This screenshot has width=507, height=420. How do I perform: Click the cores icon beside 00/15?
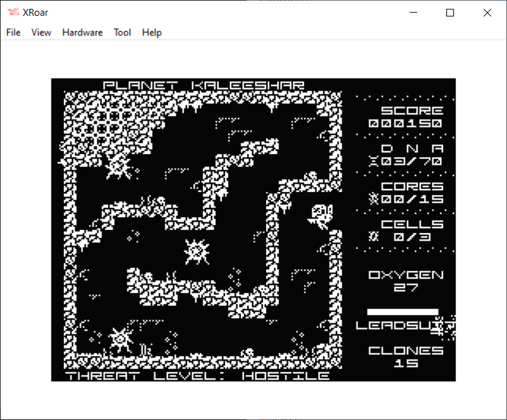[374, 198]
